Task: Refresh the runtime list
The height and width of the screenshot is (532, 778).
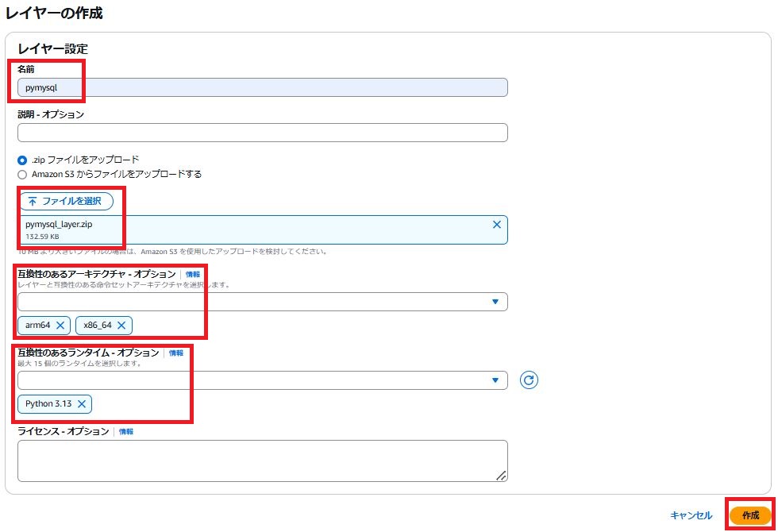Action: click(x=530, y=380)
